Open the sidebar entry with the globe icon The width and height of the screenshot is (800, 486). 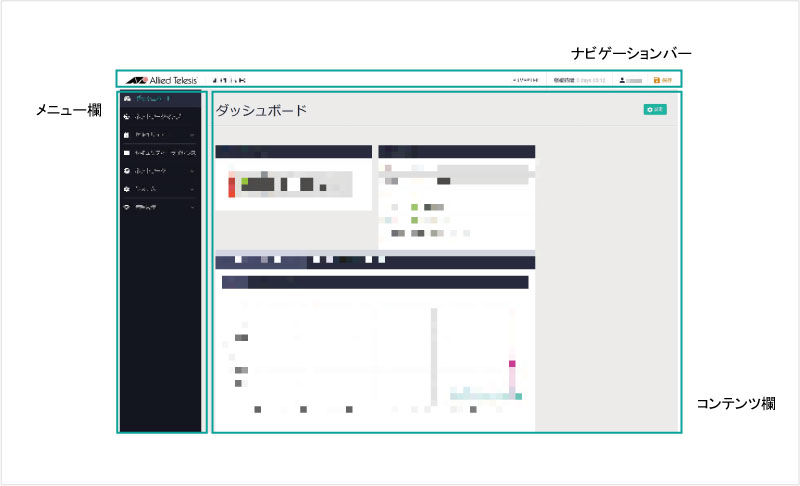click(160, 171)
